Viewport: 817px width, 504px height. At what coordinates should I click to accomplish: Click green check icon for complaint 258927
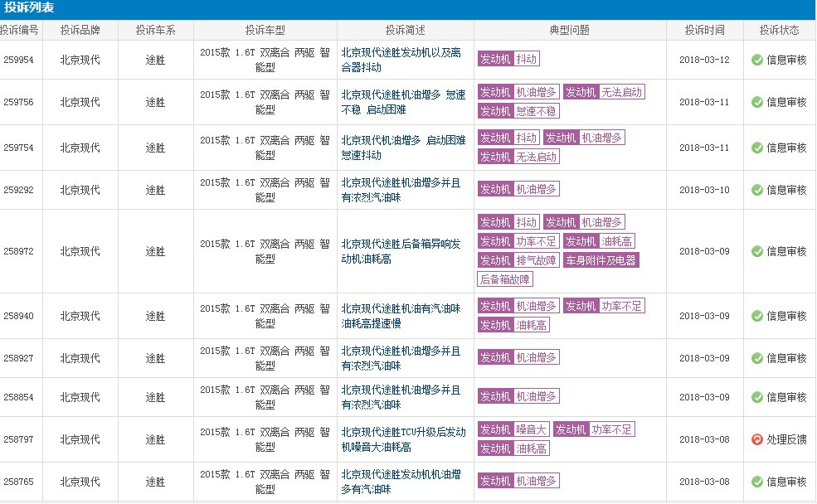[757, 358]
